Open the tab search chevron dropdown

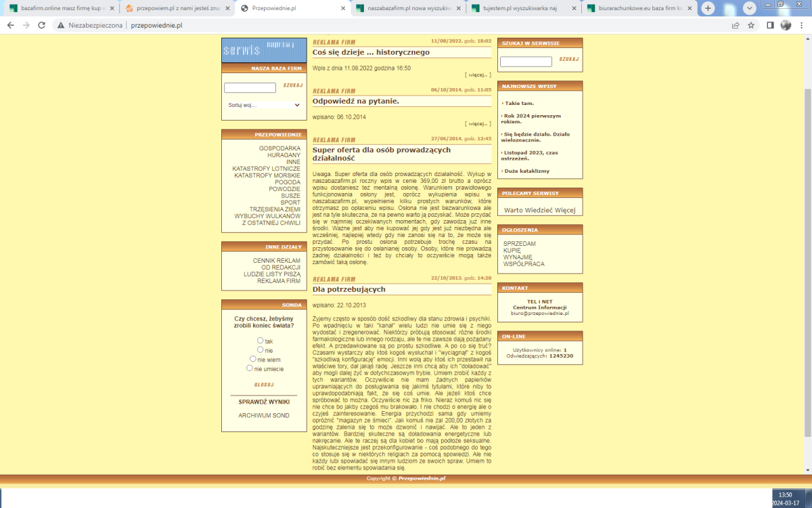750,8
